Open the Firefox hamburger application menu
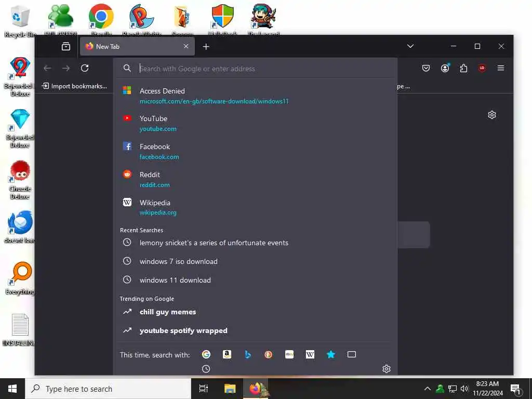This screenshot has height=399, width=532. tap(501, 68)
